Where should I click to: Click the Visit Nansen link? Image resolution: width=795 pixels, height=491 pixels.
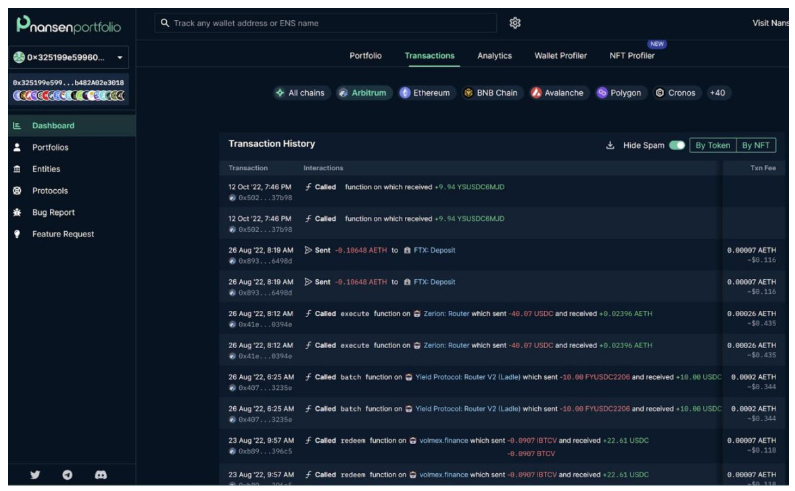click(770, 23)
